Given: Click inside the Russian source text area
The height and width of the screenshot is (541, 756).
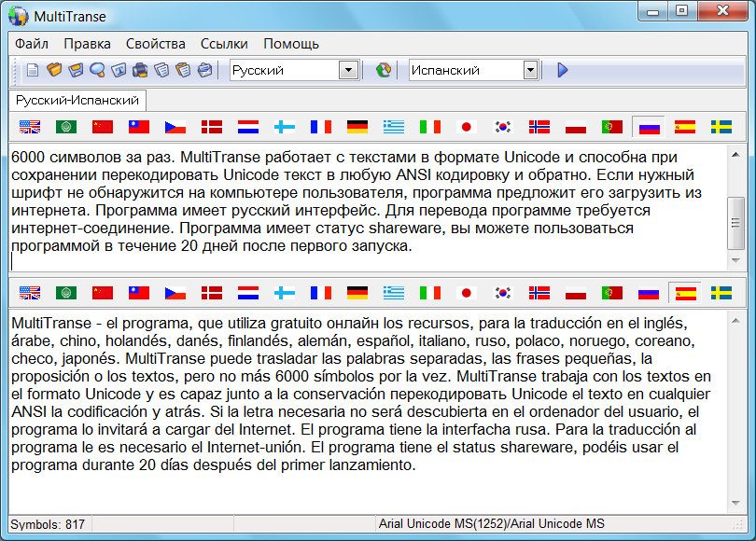Looking at the screenshot, I should click(x=368, y=207).
